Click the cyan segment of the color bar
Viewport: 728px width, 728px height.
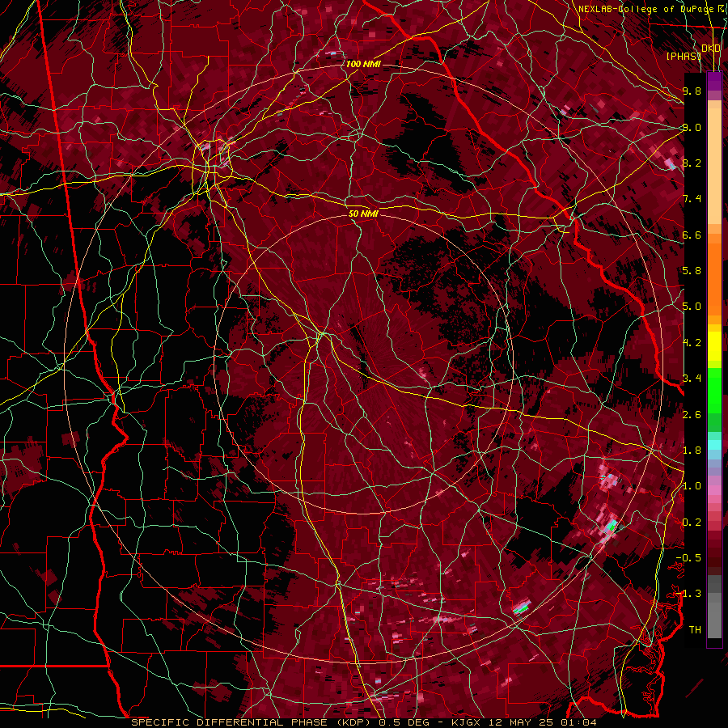(714, 445)
